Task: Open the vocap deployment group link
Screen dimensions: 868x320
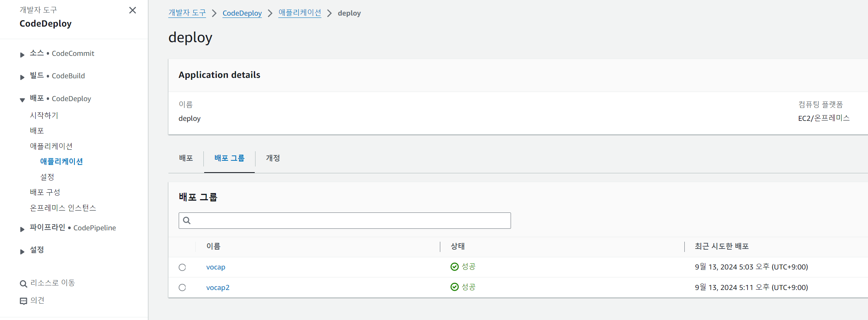Action: coord(216,267)
